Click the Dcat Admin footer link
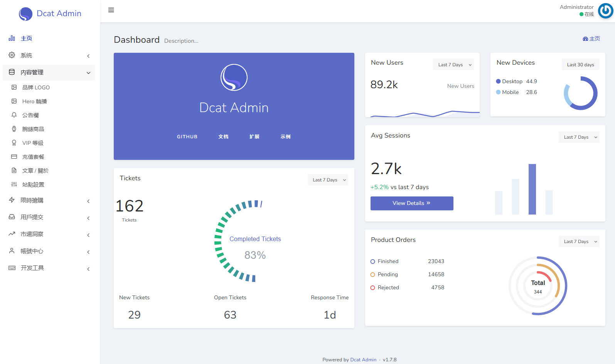 click(x=363, y=360)
